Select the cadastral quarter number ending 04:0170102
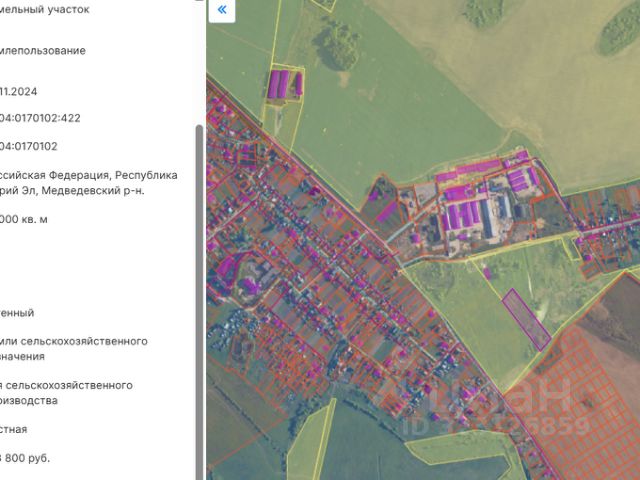Image resolution: width=640 pixels, height=480 pixels. click(x=29, y=147)
